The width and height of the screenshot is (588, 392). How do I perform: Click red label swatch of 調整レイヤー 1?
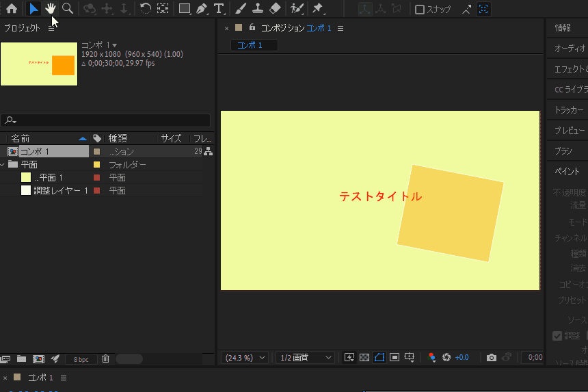(97, 191)
